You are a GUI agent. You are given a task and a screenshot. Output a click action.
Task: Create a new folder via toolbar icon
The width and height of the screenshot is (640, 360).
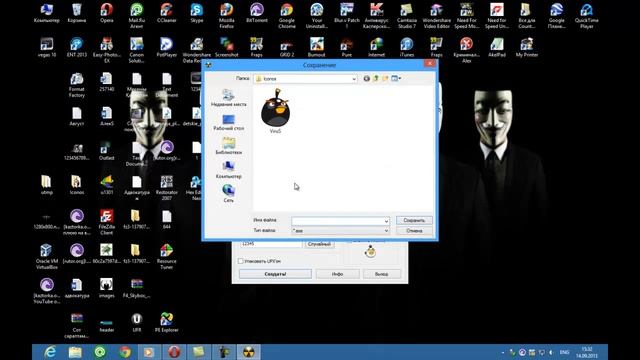click(x=385, y=78)
